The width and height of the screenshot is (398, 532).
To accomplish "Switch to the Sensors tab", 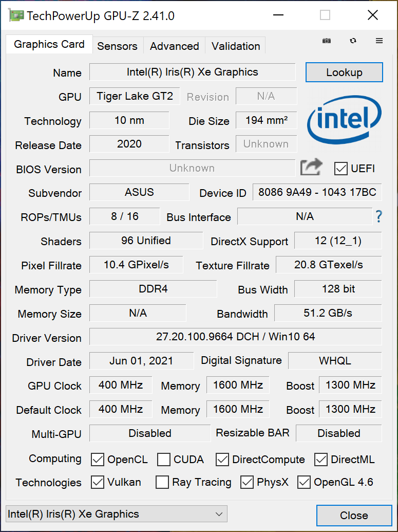I will tap(117, 46).
